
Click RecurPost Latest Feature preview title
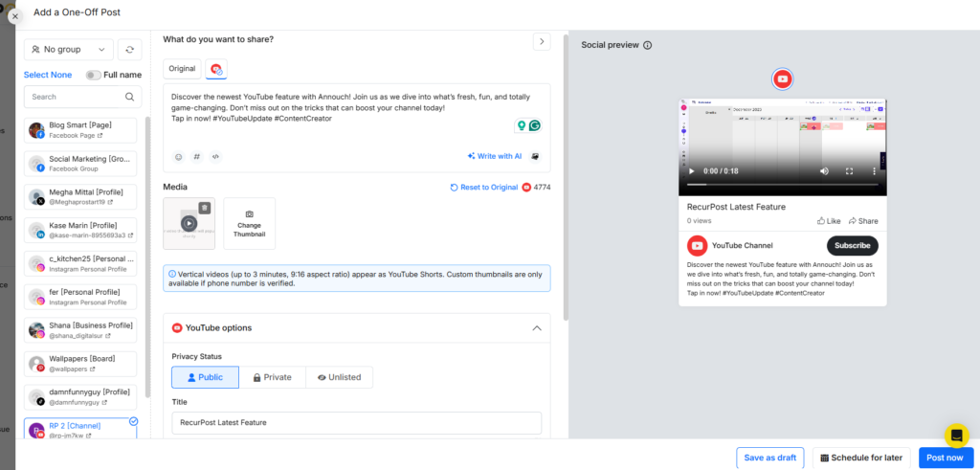click(736, 207)
